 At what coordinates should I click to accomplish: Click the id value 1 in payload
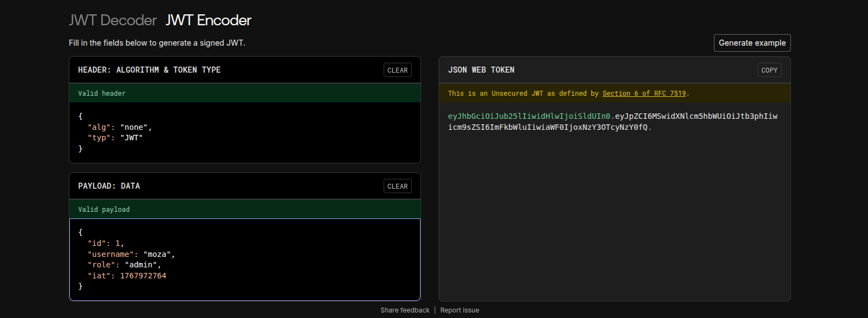coord(117,243)
